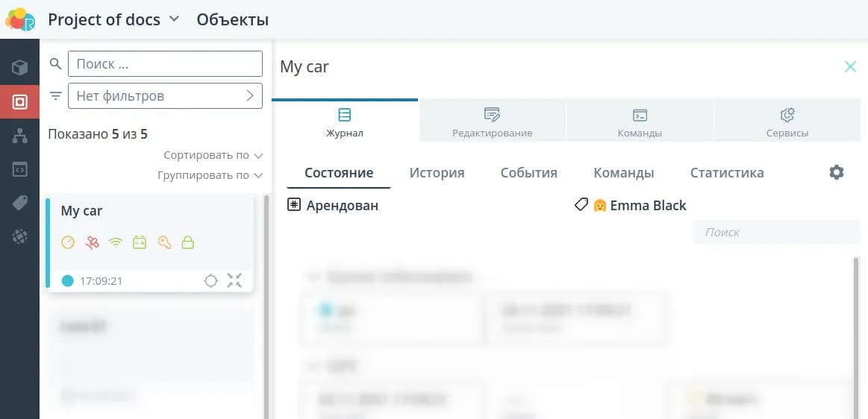Open the cube icon in left sidebar
Viewport: 868px width, 419px height.
coord(19,69)
